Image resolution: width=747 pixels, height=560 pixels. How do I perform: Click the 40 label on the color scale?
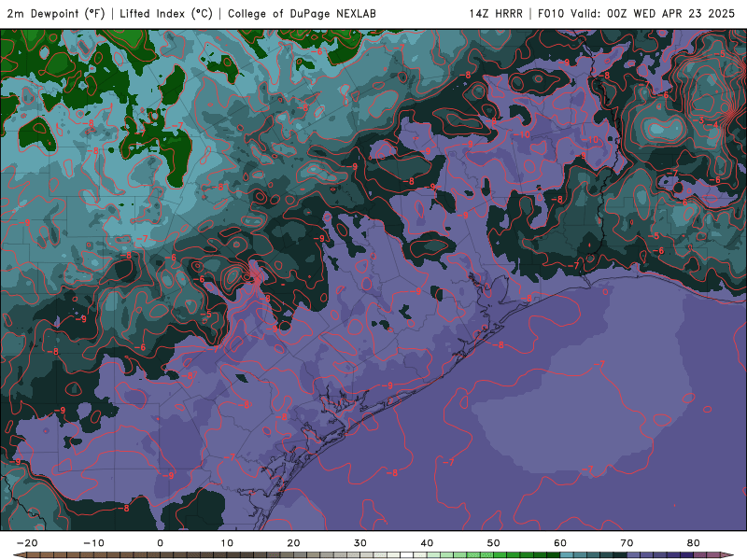[x=427, y=543]
